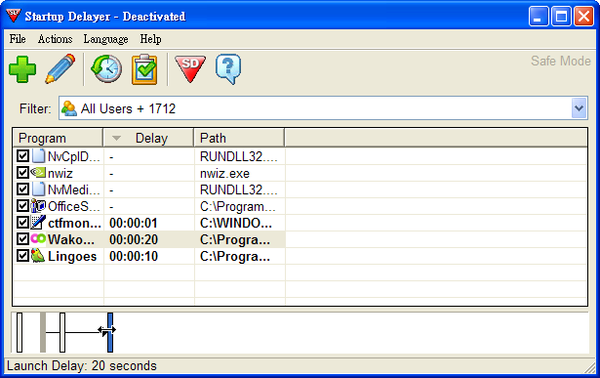The height and width of the screenshot is (378, 600).
Task: Open the Filter dropdown arrow
Action: coord(579,108)
